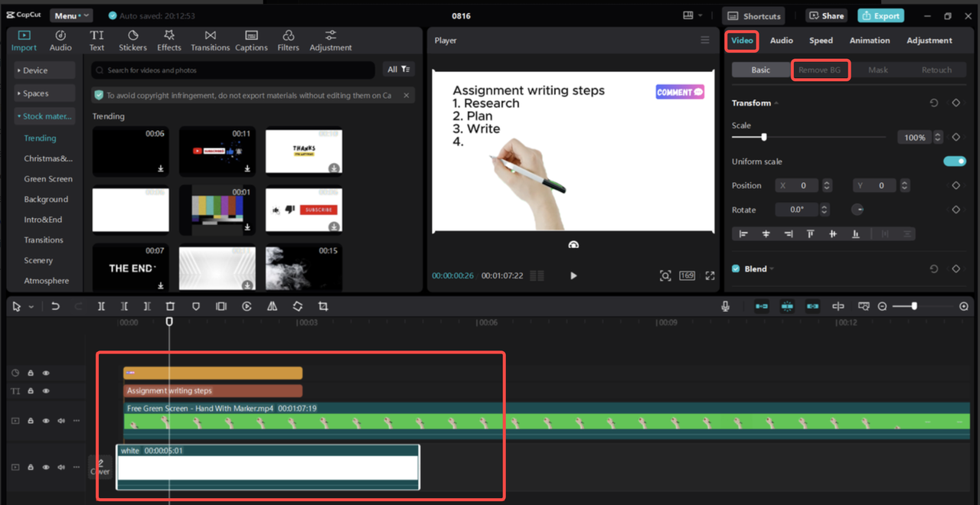Toggle timeline auto snapping
Screen dimensions: 980x505
[787, 306]
